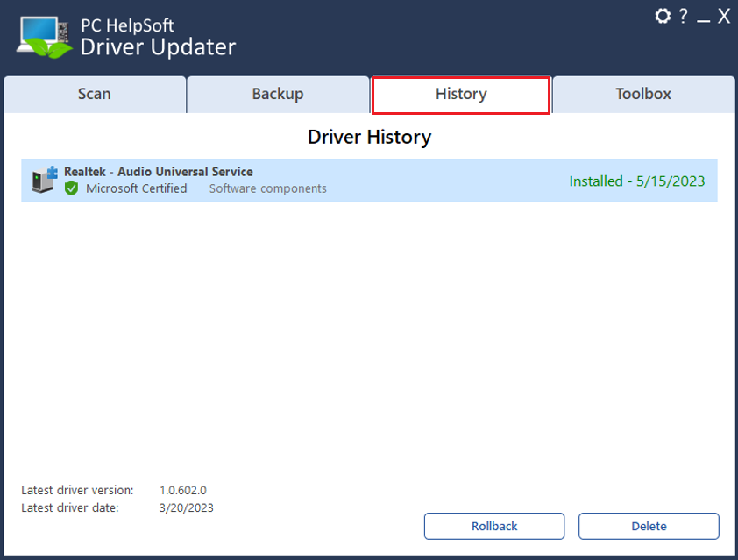Click the driver version value 1.0.602.0
Image resolution: width=738 pixels, height=560 pixels.
183,491
